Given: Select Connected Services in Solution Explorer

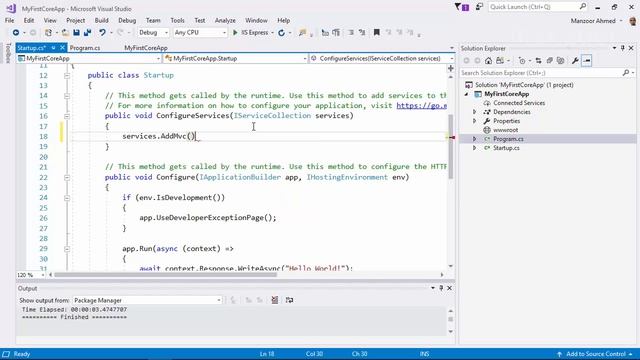Looking at the screenshot, I should [x=519, y=103].
